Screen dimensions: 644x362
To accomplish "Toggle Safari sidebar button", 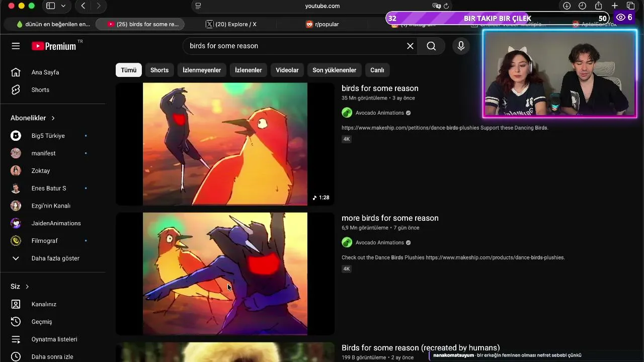I will 51,6.
